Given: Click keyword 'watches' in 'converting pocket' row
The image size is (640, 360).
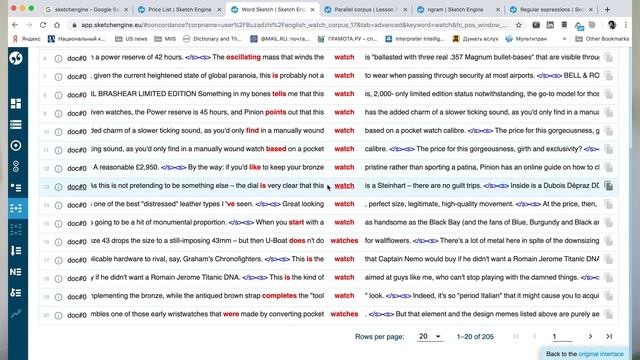Looking at the screenshot, I should pos(344,314).
